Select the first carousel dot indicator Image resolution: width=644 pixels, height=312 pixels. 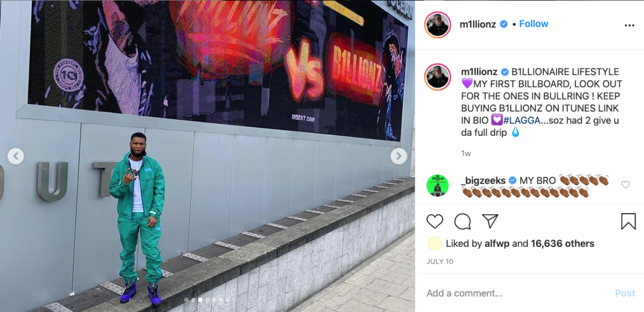tap(186, 300)
